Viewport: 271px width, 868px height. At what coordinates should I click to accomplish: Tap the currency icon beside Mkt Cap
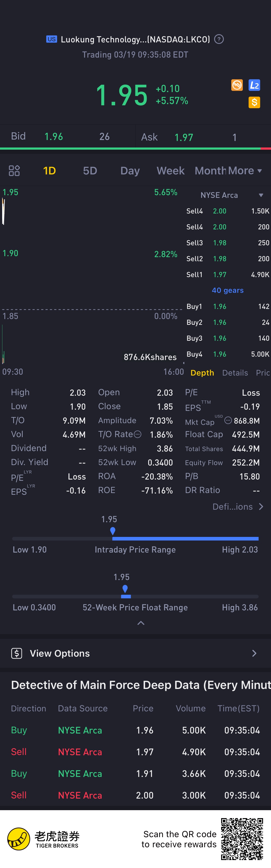pos(228,420)
